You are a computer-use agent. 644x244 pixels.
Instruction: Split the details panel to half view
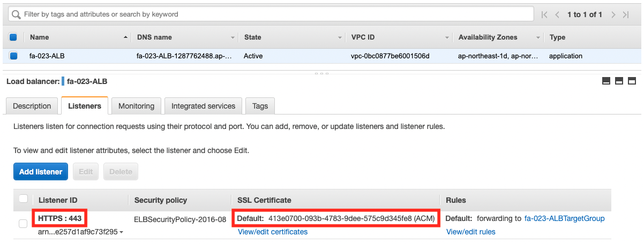click(x=619, y=81)
